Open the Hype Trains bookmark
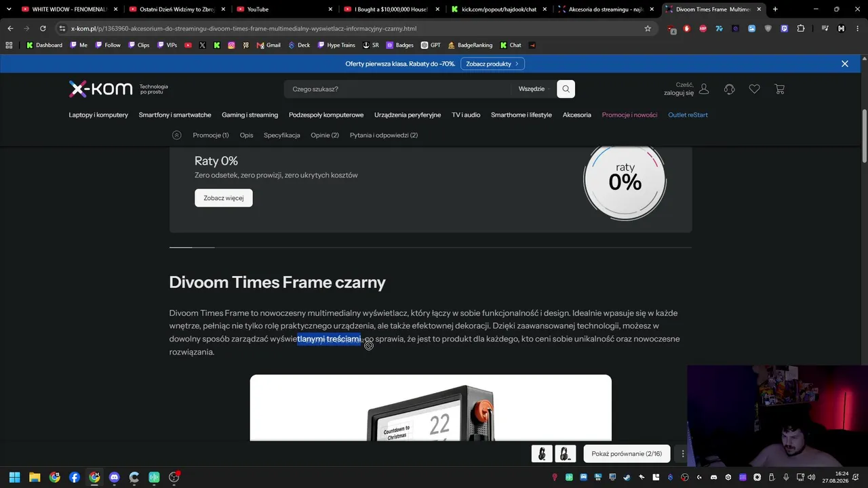This screenshot has height=488, width=868. [336, 45]
